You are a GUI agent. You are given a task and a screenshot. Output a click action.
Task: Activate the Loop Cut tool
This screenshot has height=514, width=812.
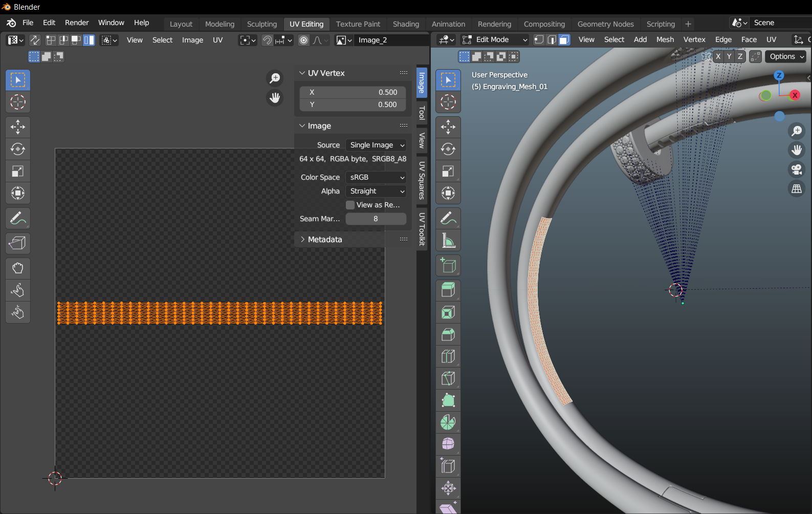click(448, 356)
